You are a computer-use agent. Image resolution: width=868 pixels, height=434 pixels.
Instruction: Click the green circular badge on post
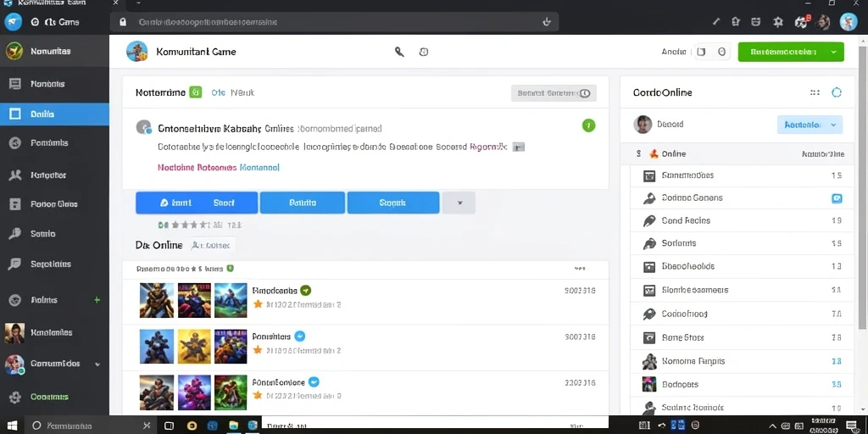[x=588, y=125]
